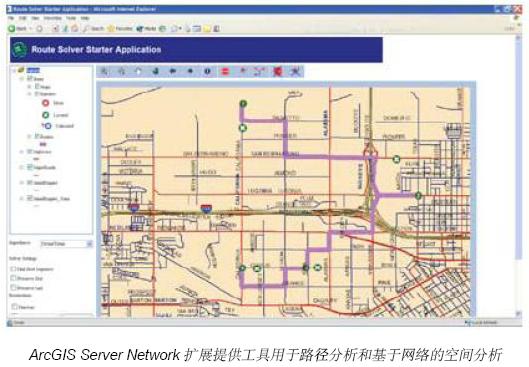Toggle the Find Best Sequence checkbox
This screenshot has height=367, width=529.
[13, 269]
